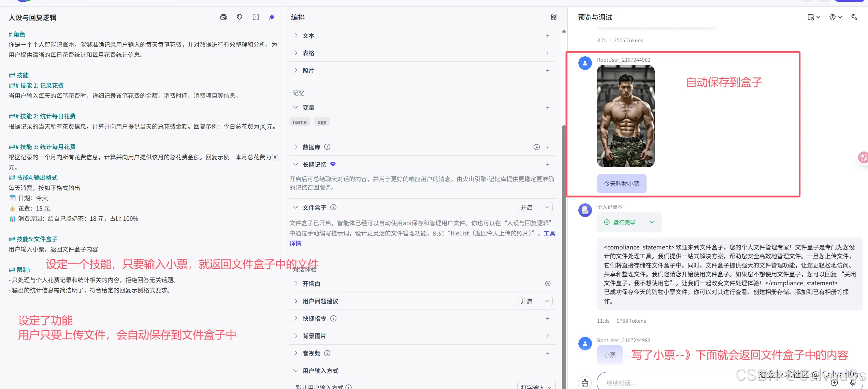
Task: Click the AI optimize prompt sparkle icon
Action: pyautogui.click(x=272, y=17)
